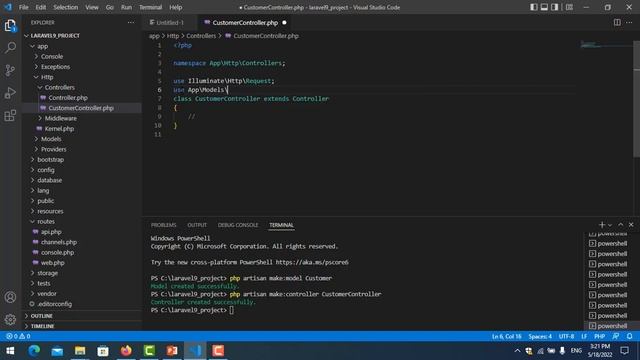Open the Source Control view
This screenshot has width=640, height=360.
click(10, 70)
